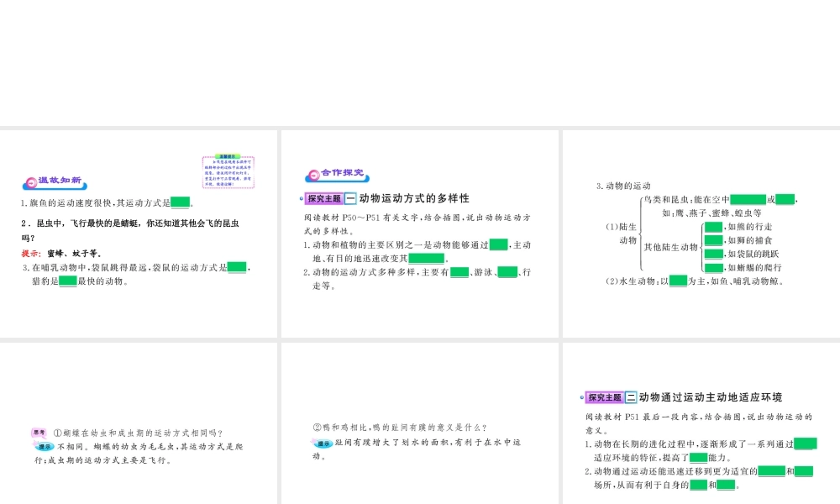This screenshot has width=840, height=504.
Task: Click the question ①蝴蝶在幼虫和成虫期的运动方式相同吗
Action: click(138, 433)
